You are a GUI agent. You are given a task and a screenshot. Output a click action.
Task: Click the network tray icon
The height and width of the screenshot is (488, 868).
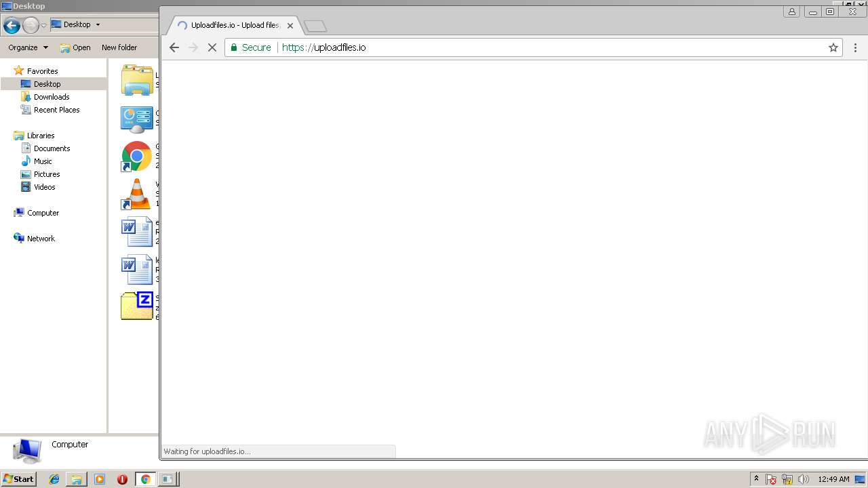point(787,480)
